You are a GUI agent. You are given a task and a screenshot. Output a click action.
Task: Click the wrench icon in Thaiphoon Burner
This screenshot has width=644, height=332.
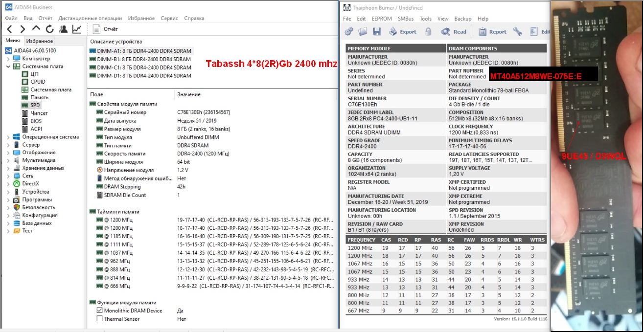click(x=517, y=32)
